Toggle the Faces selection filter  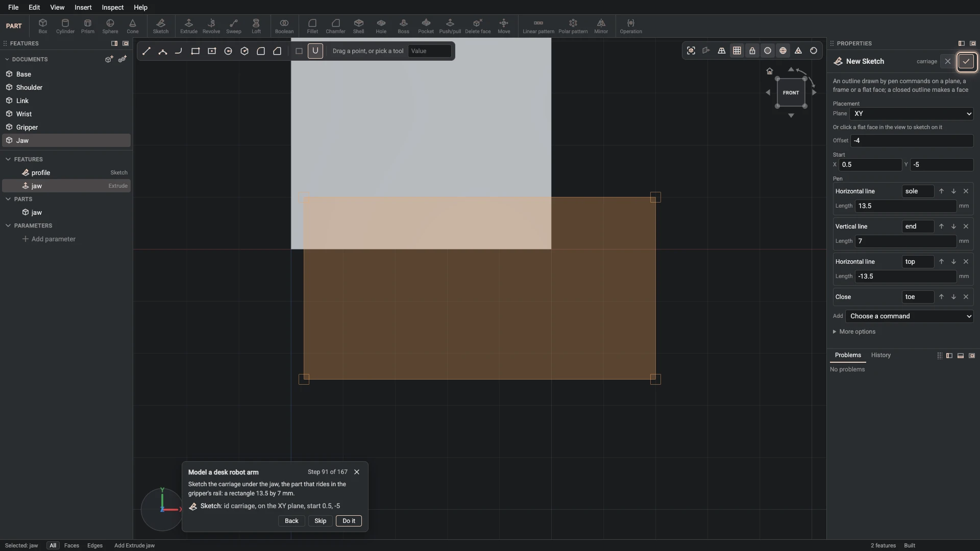pos(71,545)
